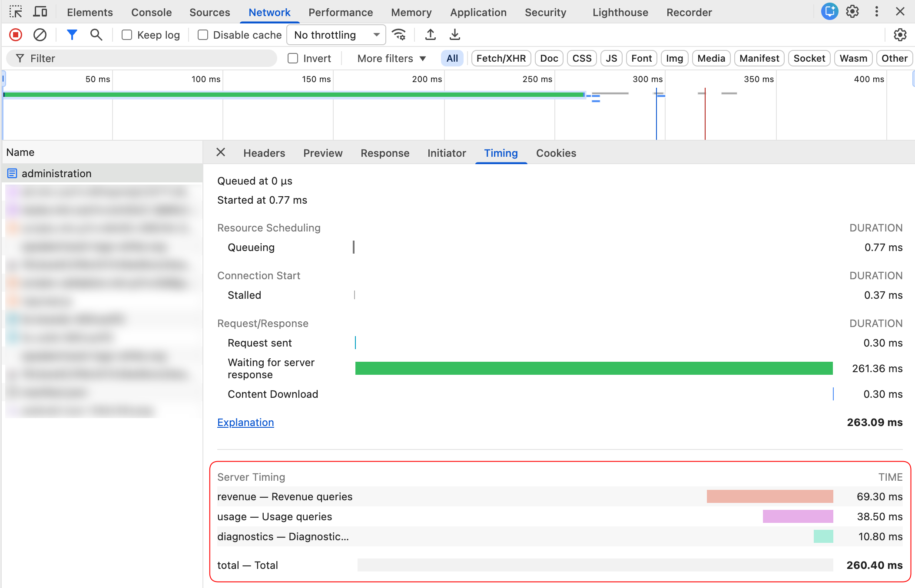915x588 pixels.
Task: Open the Initiator tab
Action: 447,153
